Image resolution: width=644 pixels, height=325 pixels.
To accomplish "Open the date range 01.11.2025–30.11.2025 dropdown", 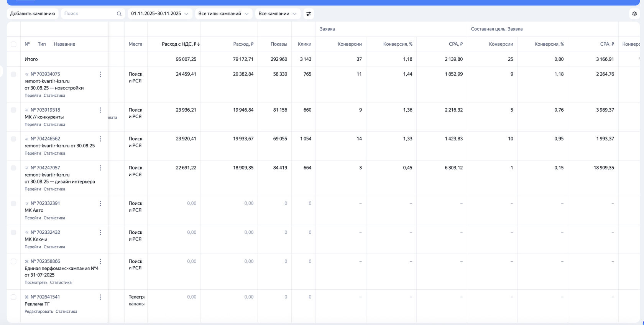I will pos(160,14).
